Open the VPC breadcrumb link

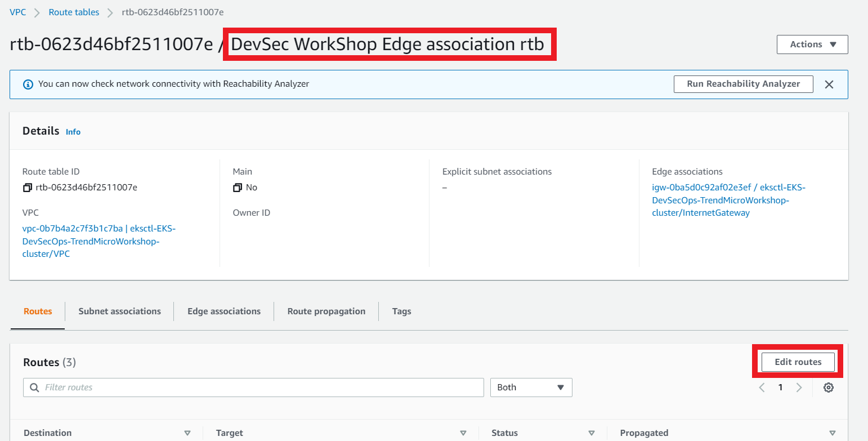(x=18, y=12)
